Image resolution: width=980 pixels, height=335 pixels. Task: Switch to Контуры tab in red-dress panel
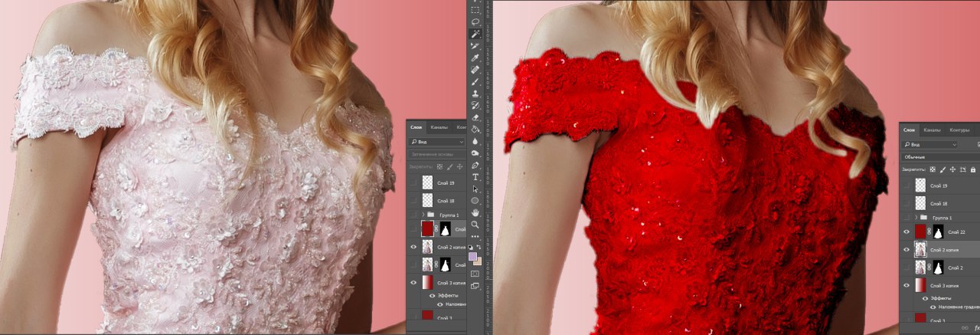pos(959,130)
